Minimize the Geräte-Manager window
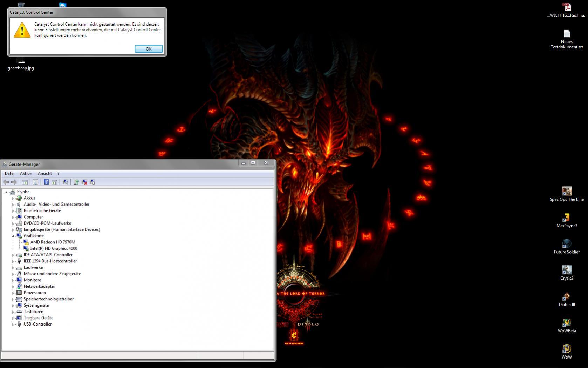The height and width of the screenshot is (368, 588). [x=244, y=163]
